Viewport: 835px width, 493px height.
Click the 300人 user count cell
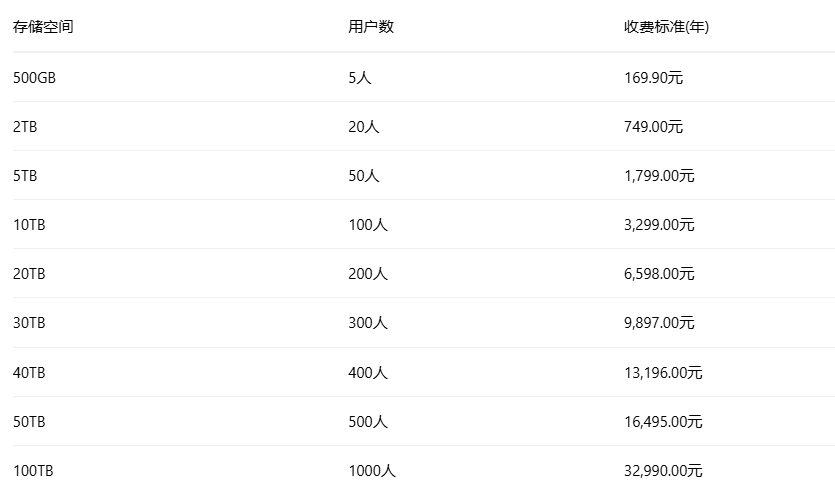[x=368, y=323]
